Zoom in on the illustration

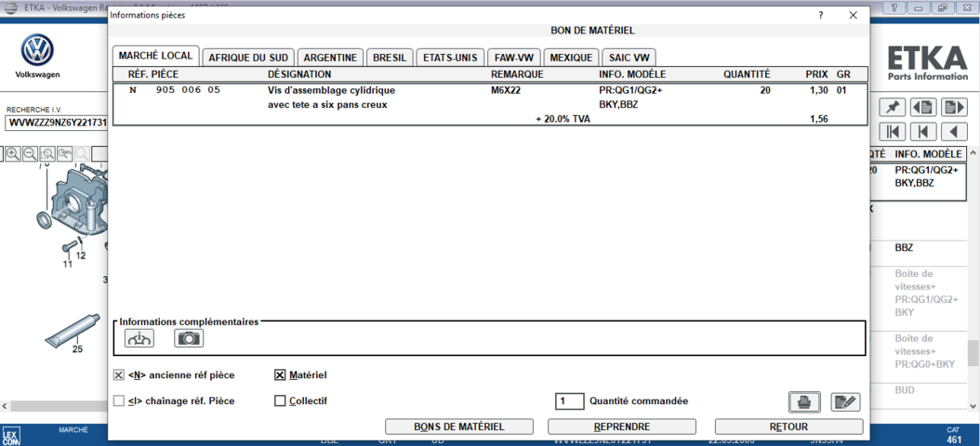(12, 153)
